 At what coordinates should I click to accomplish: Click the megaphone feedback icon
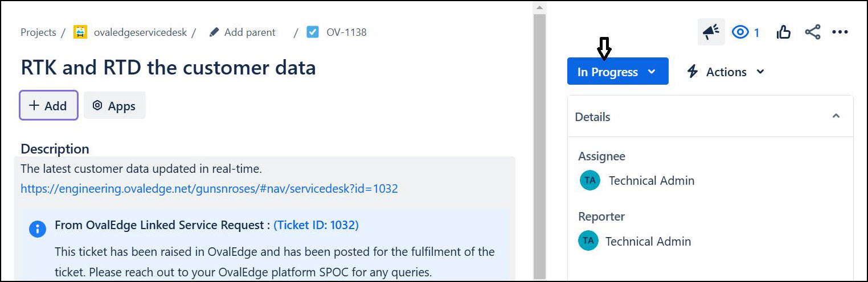tap(711, 32)
